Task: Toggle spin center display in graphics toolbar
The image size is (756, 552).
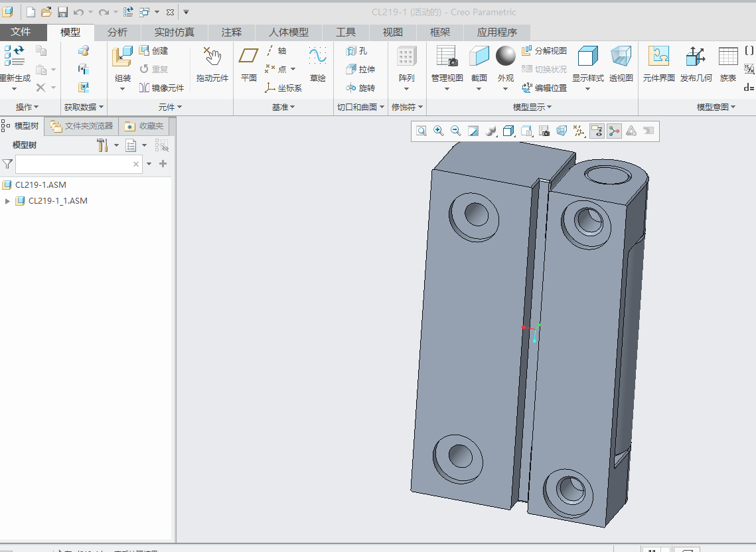Action: [614, 131]
